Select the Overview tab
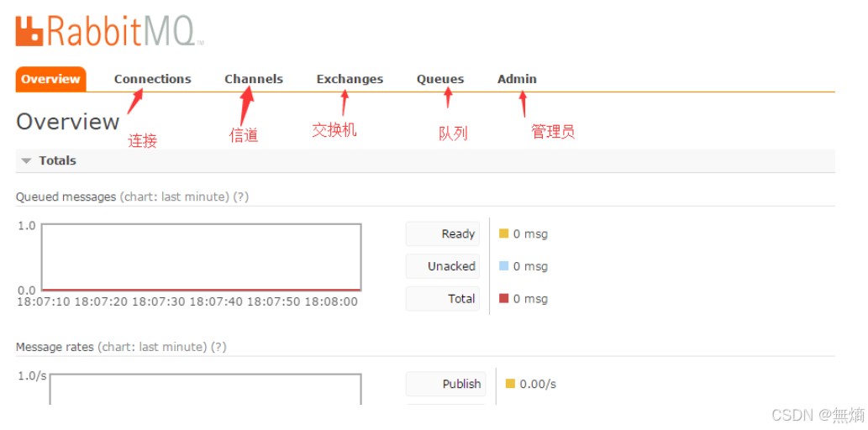The width and height of the screenshot is (868, 430). point(51,79)
